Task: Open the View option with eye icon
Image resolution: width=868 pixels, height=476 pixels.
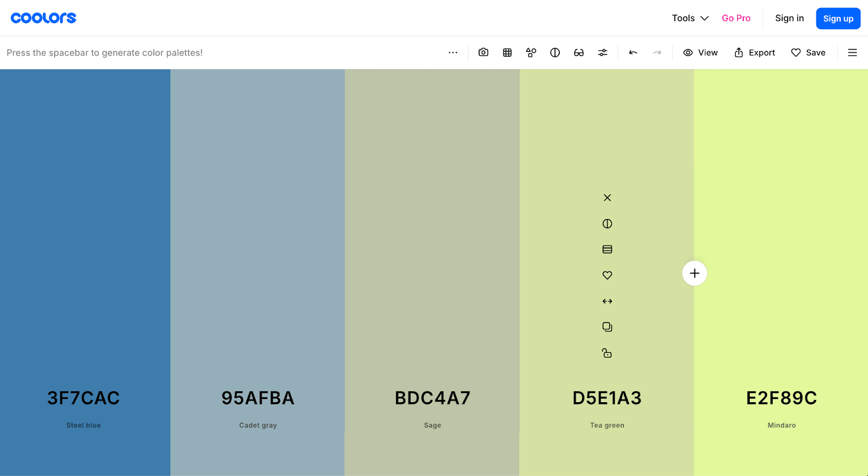Action: tap(700, 53)
